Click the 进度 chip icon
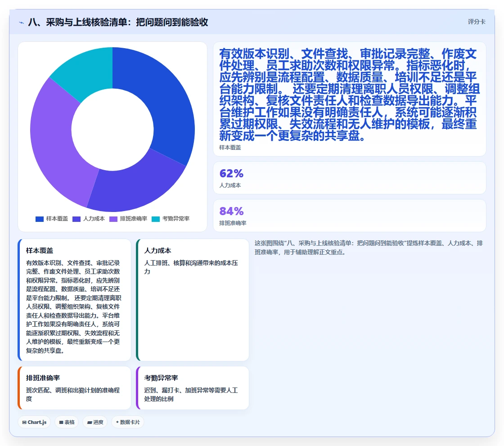 (x=90, y=423)
